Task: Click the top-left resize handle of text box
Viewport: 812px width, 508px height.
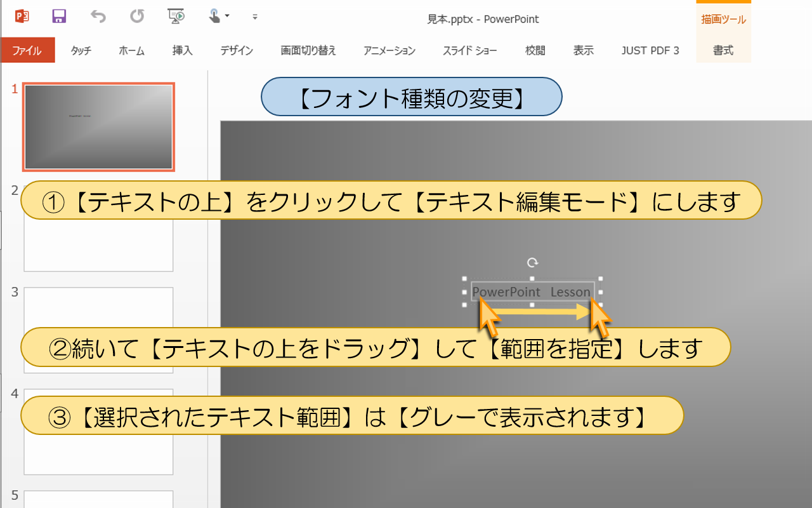Action: coord(464,279)
